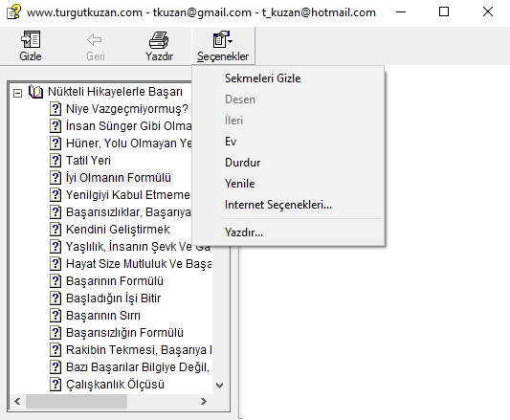Open the topic Kendini Geliştirmek

[x=118, y=230]
